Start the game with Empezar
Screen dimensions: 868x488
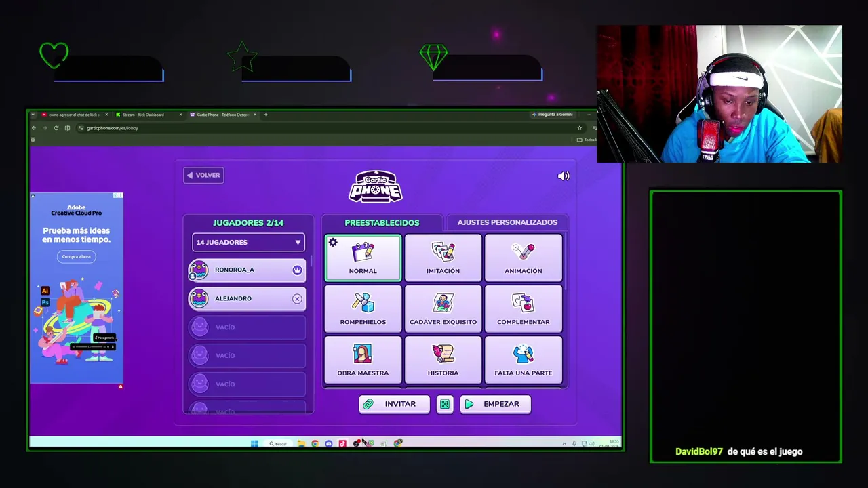tap(495, 404)
